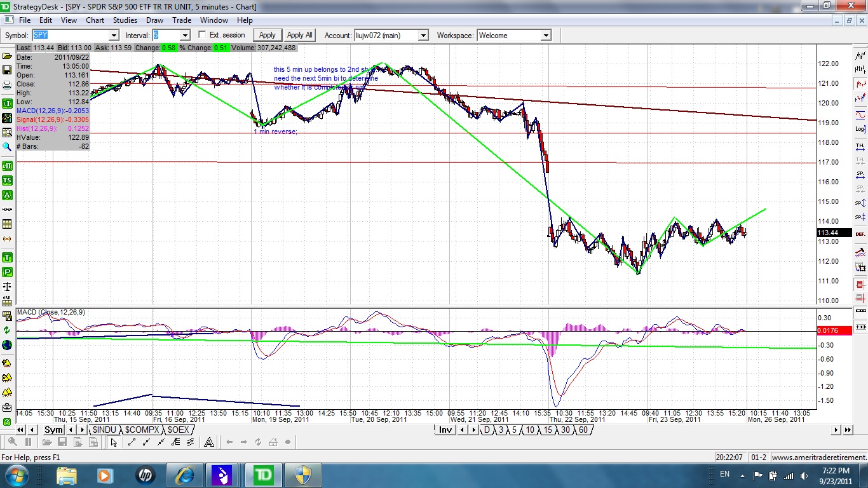Click the MACD (Close,12,26,9) pane label
The height and width of the screenshot is (488, 868).
pos(51,312)
